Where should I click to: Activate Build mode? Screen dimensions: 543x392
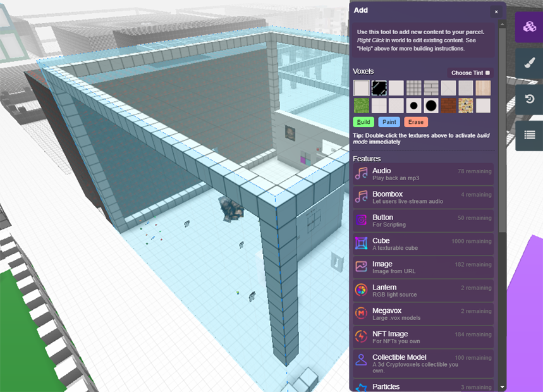coord(363,122)
